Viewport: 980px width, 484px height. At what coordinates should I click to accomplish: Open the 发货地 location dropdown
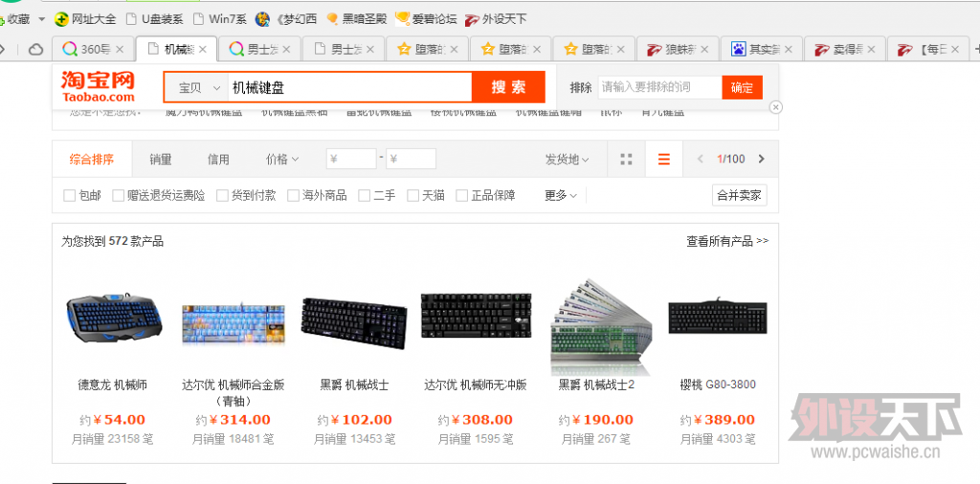(x=567, y=159)
